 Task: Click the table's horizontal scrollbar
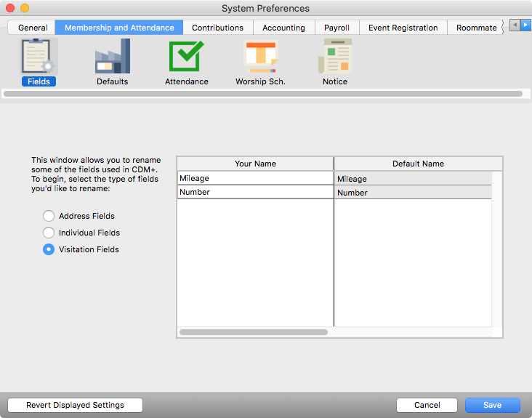pyautogui.click(x=253, y=332)
